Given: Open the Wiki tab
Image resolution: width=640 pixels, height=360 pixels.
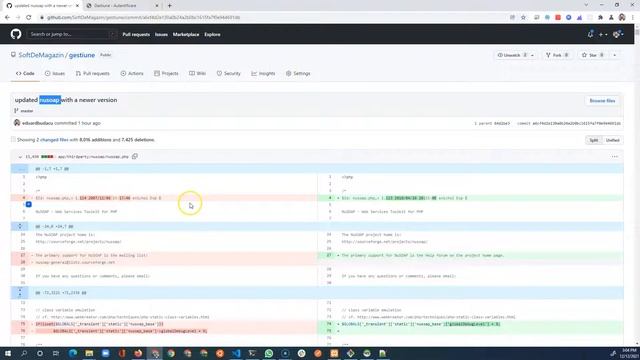Looking at the screenshot, I should tap(198, 73).
